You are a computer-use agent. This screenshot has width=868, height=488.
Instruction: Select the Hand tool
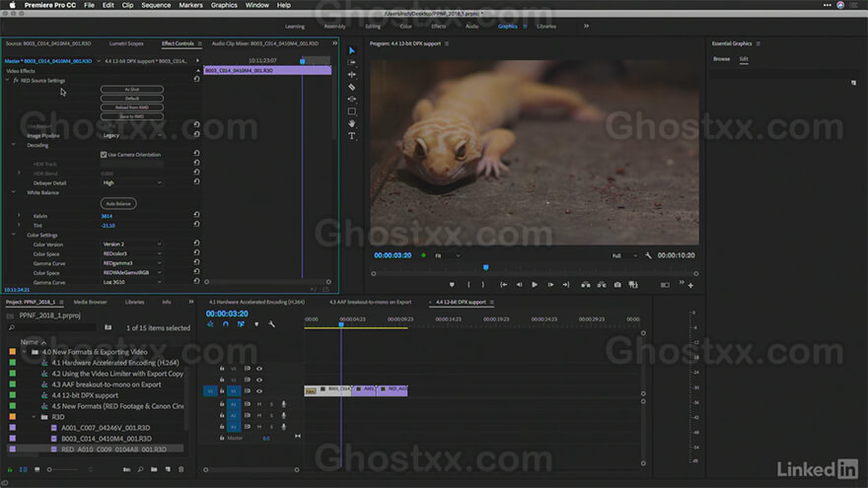pos(351,123)
